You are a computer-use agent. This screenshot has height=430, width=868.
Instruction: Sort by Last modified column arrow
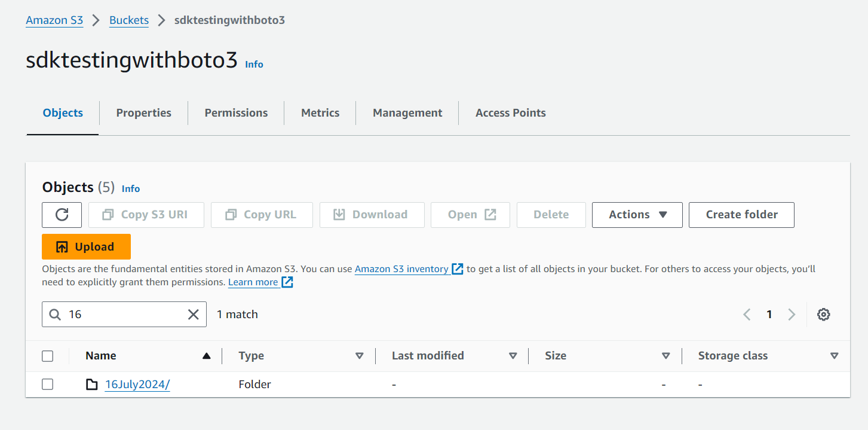click(x=513, y=356)
